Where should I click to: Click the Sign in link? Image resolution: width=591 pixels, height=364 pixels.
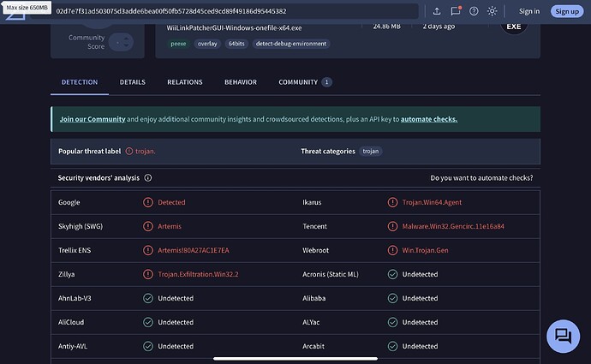529,11
